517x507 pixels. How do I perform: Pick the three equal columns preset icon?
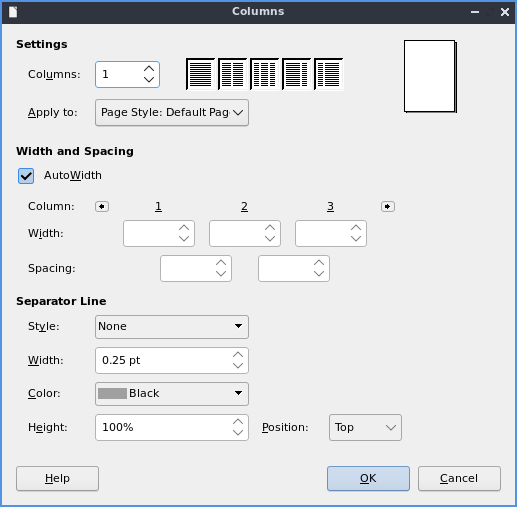[264, 74]
